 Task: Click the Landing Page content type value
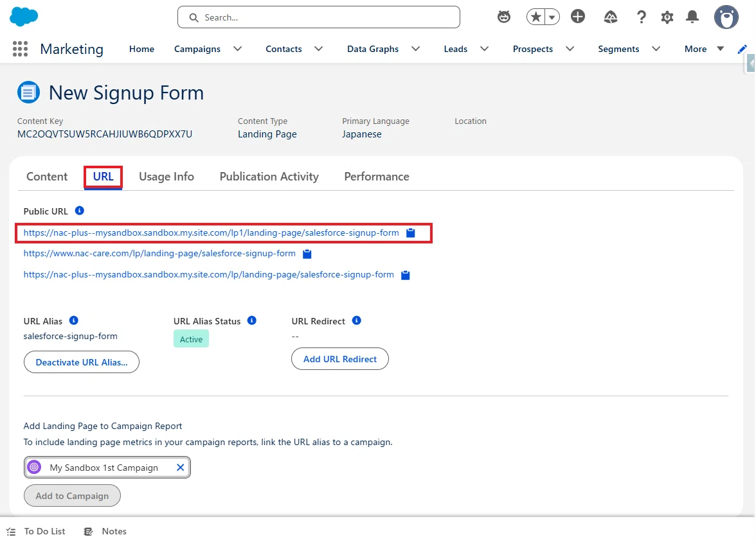point(267,134)
